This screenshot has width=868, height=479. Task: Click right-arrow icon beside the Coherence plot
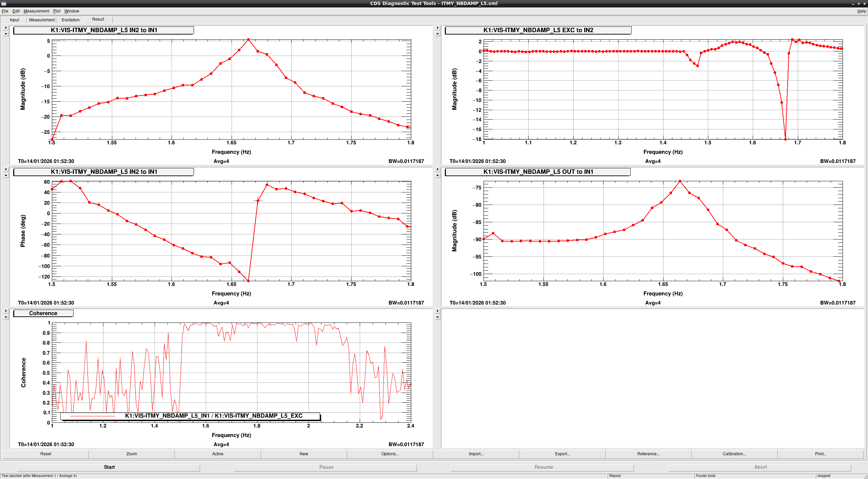tap(6, 311)
